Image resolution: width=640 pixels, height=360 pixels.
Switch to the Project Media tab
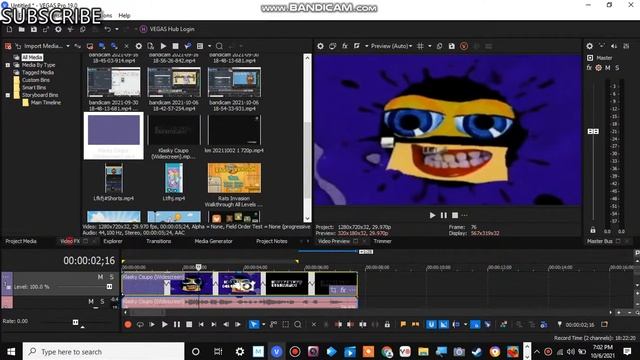point(21,241)
